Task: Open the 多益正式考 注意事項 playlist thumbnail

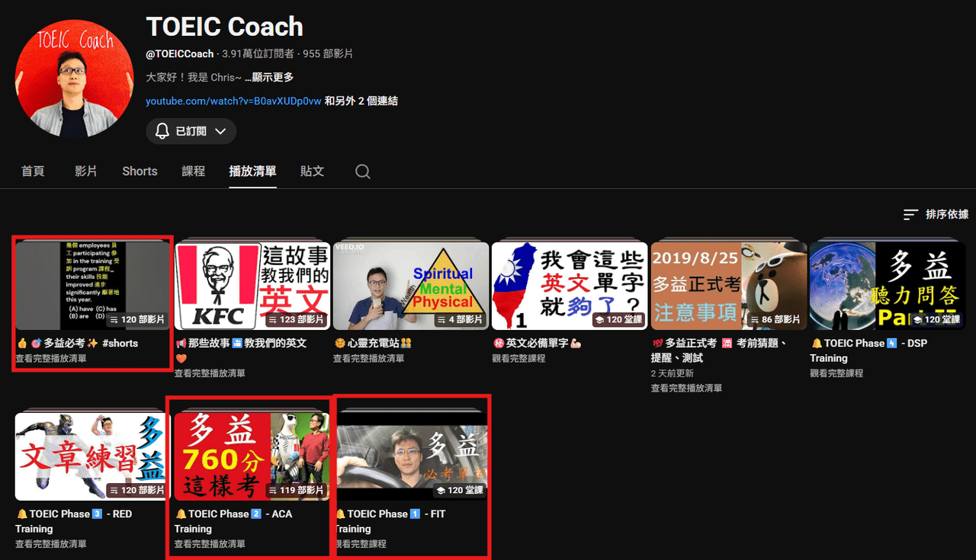Action: 729,286
